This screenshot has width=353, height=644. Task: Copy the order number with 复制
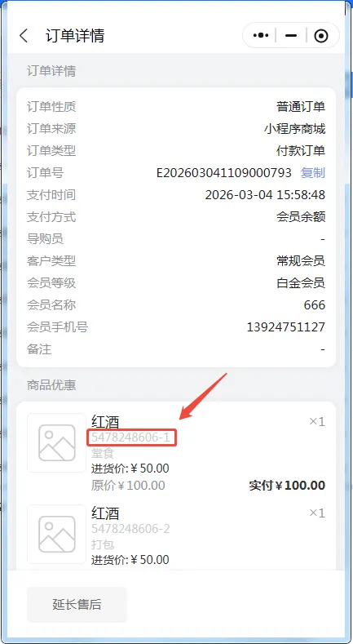point(313,173)
